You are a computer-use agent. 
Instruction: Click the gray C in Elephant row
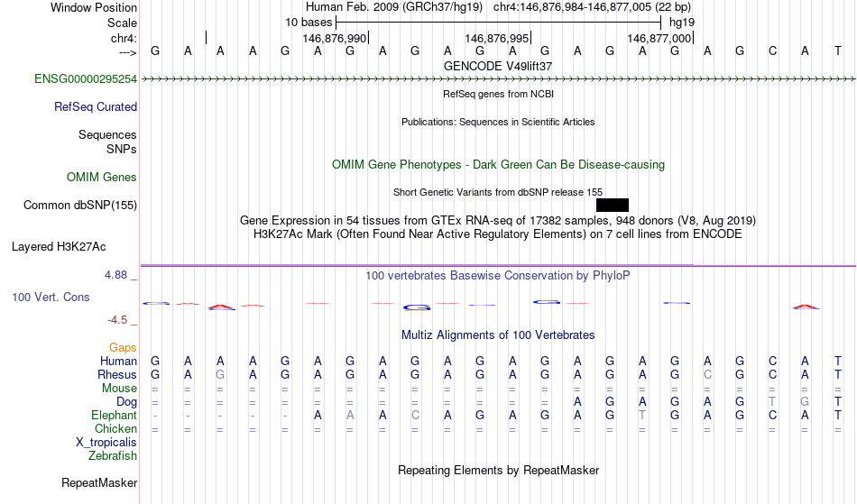tap(415, 416)
